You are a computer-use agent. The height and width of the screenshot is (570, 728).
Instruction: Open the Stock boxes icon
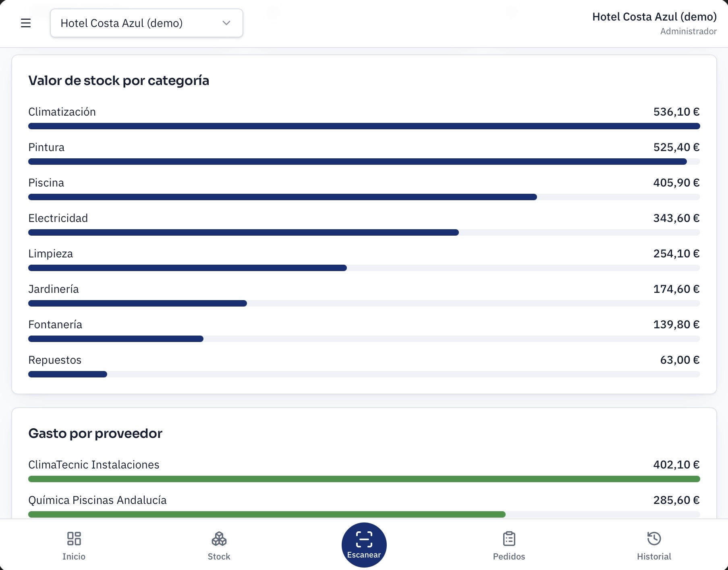coord(219,539)
